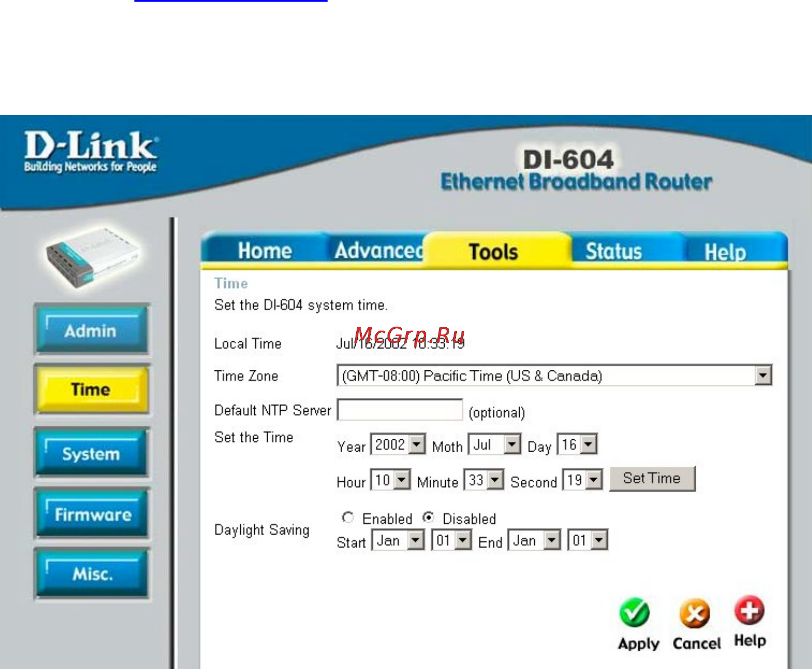Open the Month dropdown showing Jul
Screen dimensions: 812x669
click(x=495, y=445)
